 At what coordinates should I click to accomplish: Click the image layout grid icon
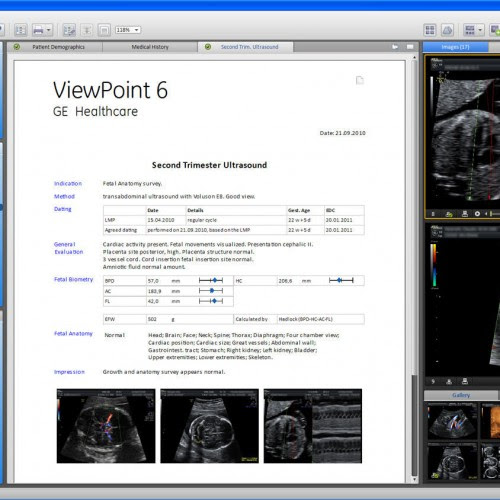tap(470, 30)
